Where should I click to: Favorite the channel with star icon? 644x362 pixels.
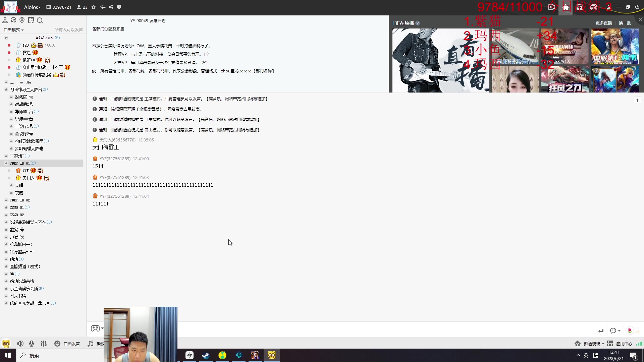click(x=94, y=7)
